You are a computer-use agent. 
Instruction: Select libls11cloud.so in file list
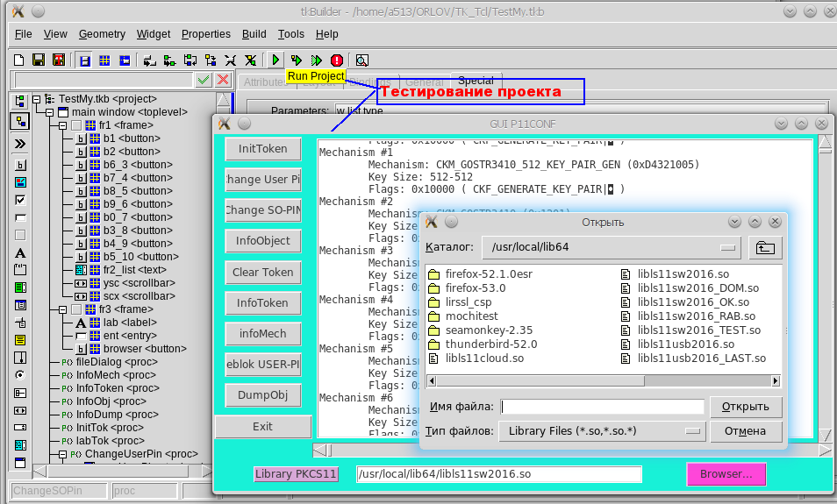click(484, 358)
